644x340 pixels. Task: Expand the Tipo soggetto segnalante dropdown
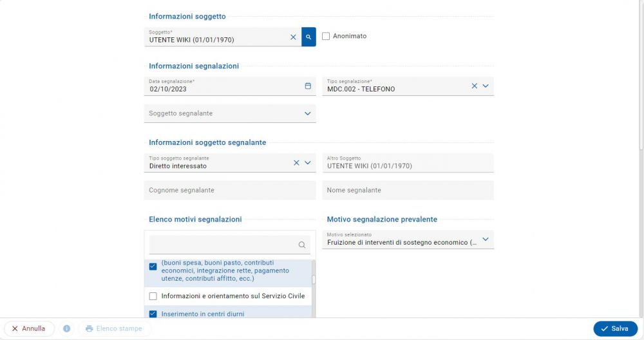tap(308, 163)
